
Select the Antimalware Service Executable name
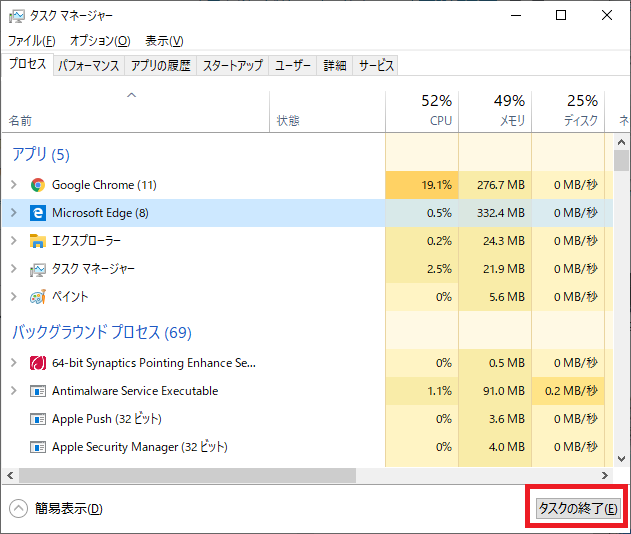click(135, 391)
